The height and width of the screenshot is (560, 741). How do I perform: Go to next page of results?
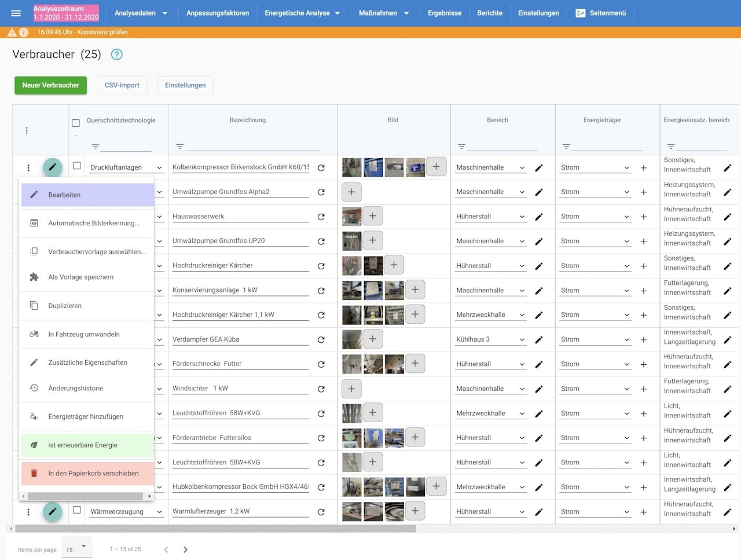pos(185,550)
